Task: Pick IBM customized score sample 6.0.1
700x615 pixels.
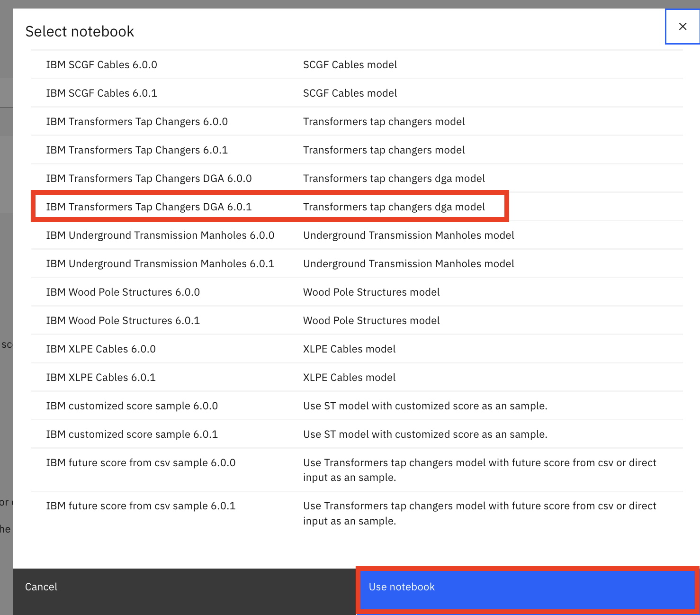Action: pyautogui.click(x=357, y=434)
